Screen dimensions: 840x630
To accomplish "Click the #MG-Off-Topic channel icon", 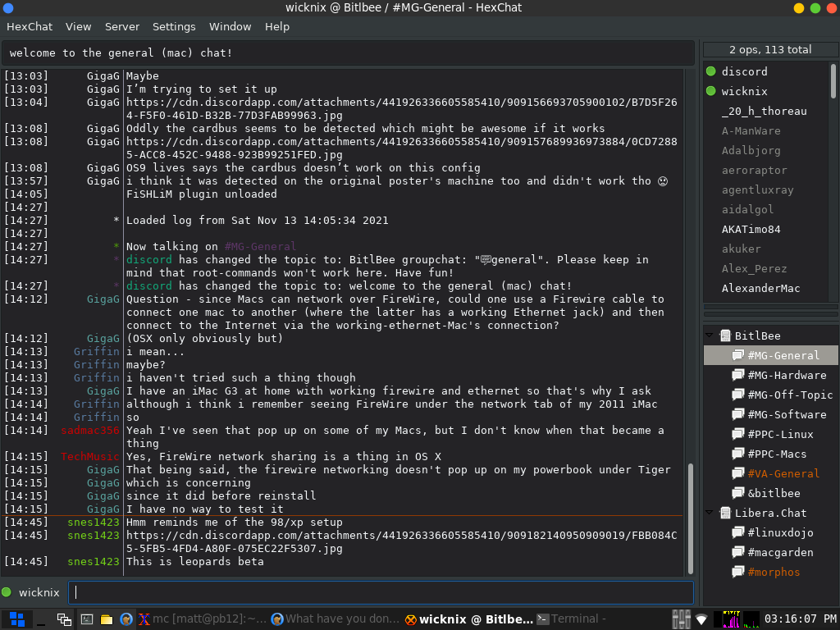I will coord(738,395).
